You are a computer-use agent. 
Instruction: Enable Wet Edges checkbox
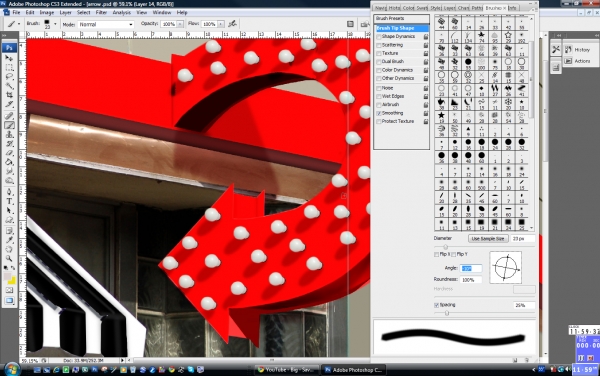click(x=378, y=97)
